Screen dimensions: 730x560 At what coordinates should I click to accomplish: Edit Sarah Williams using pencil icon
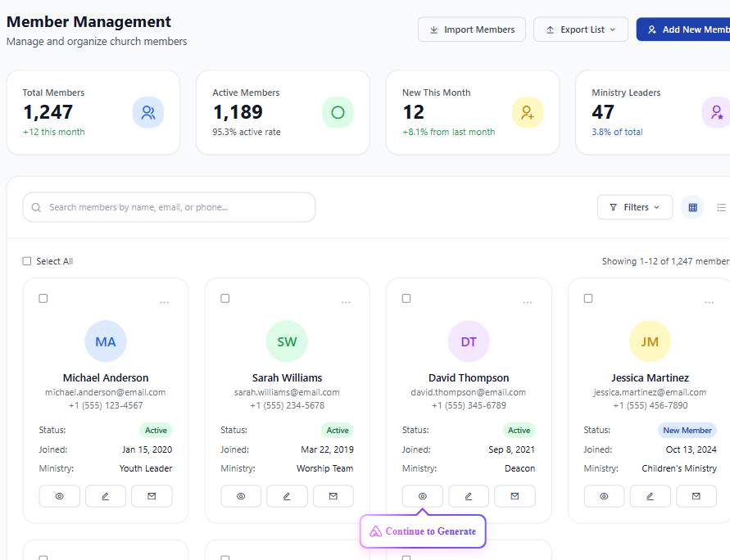287,496
